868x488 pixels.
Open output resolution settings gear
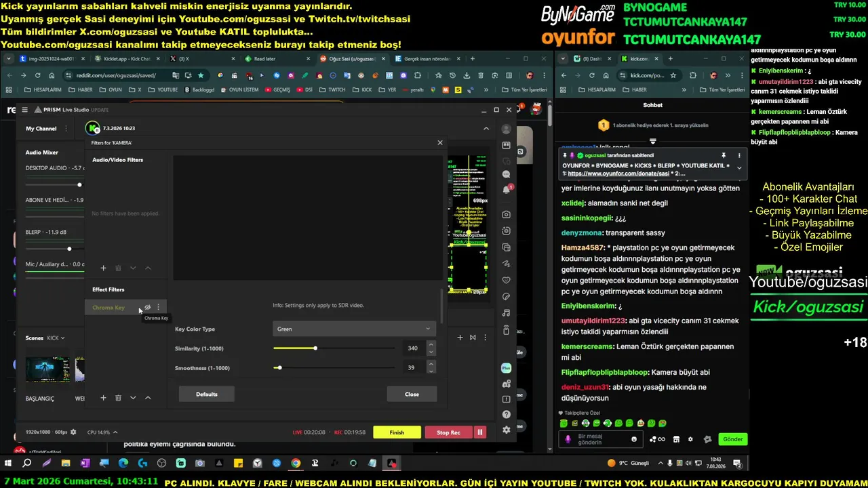point(73,432)
